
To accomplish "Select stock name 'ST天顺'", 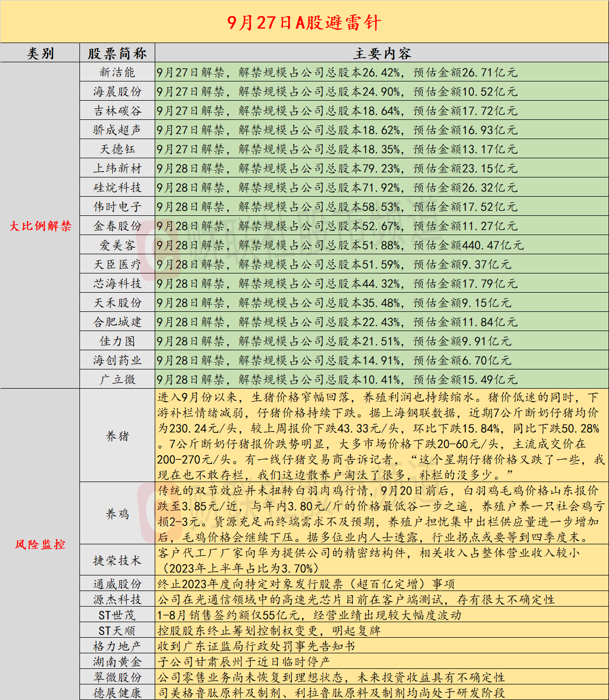I will (117, 631).
